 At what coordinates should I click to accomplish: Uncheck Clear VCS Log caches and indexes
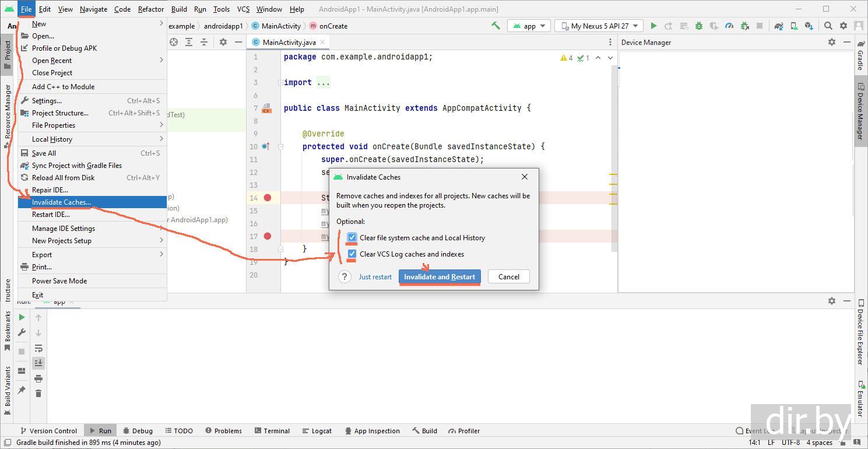click(352, 254)
